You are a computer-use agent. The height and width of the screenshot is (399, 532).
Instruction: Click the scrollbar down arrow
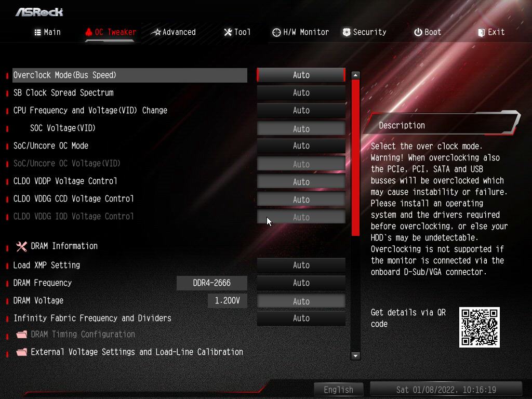(355, 356)
